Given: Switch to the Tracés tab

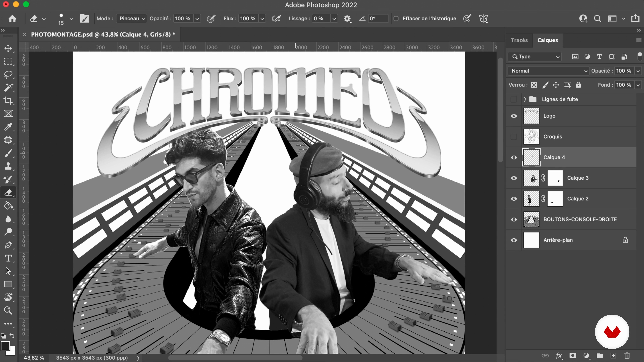Looking at the screenshot, I should point(519,40).
